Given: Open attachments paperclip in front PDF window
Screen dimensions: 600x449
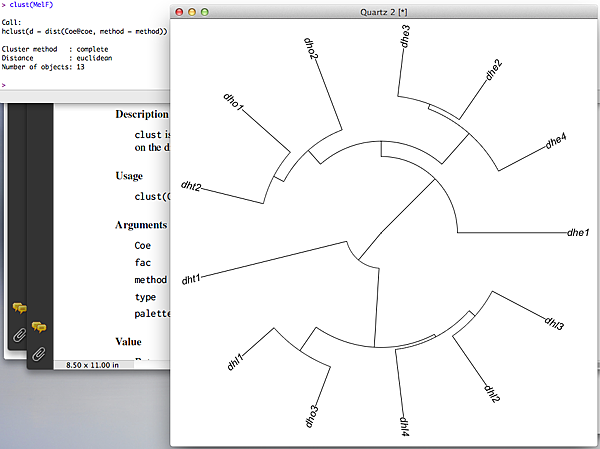Looking at the screenshot, I should coord(39,354).
